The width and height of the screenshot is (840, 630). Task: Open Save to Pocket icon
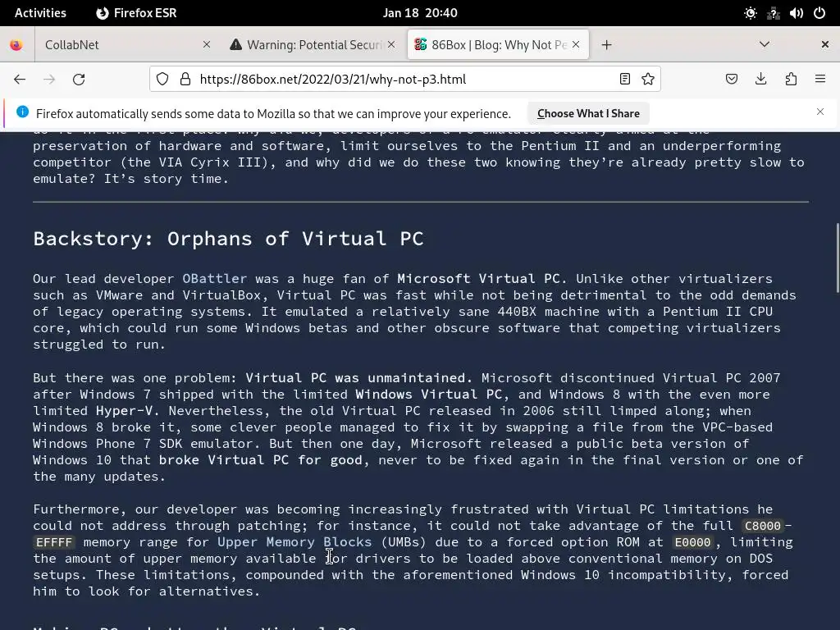coord(731,80)
